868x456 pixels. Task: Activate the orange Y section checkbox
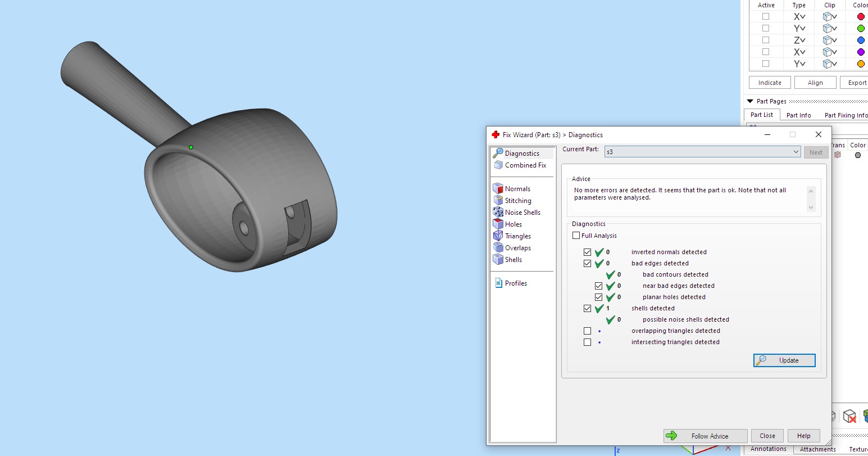pyautogui.click(x=766, y=64)
